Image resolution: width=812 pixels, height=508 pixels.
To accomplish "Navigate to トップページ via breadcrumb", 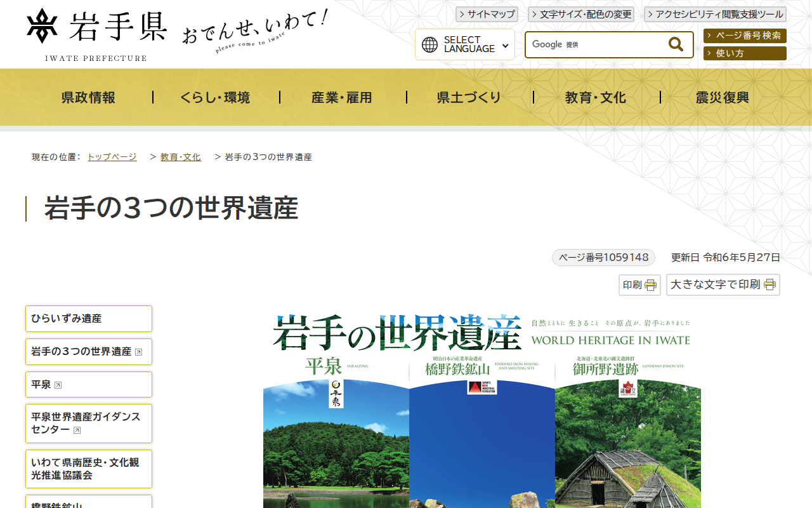I will [112, 156].
